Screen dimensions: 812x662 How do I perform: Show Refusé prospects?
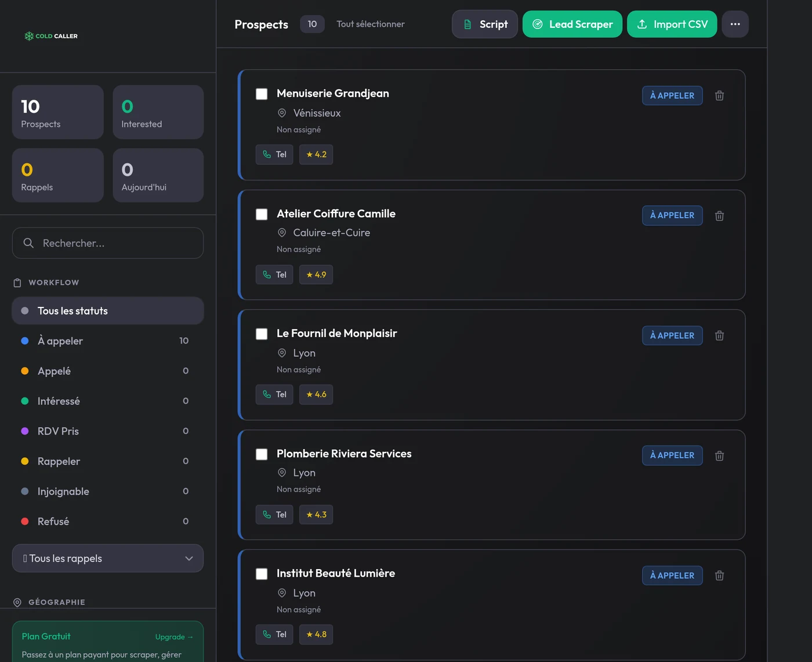(108, 522)
